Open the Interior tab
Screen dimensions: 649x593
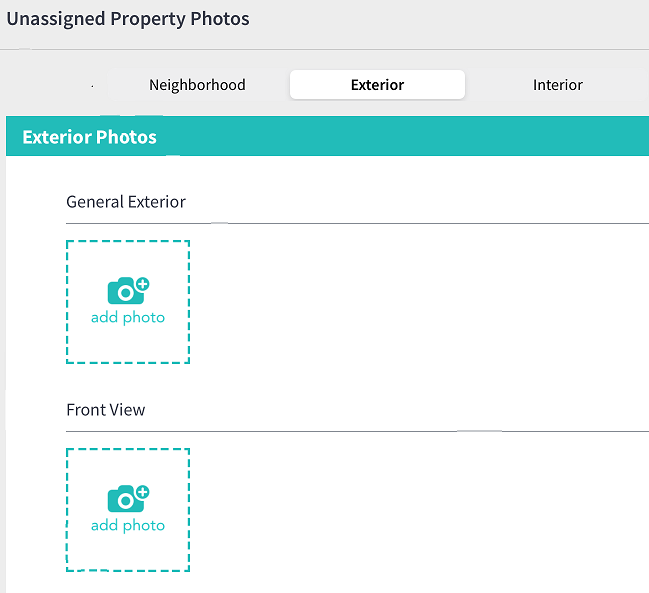pos(558,85)
